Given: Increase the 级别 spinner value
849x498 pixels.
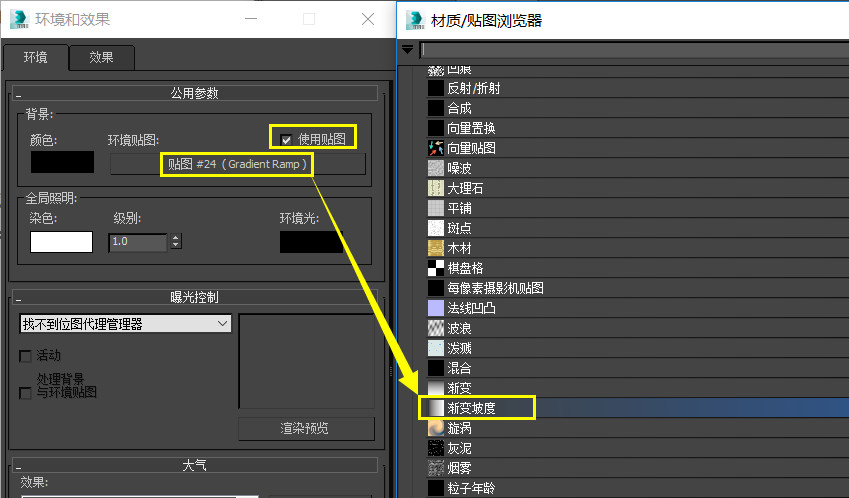Looking at the screenshot, I should (175, 238).
